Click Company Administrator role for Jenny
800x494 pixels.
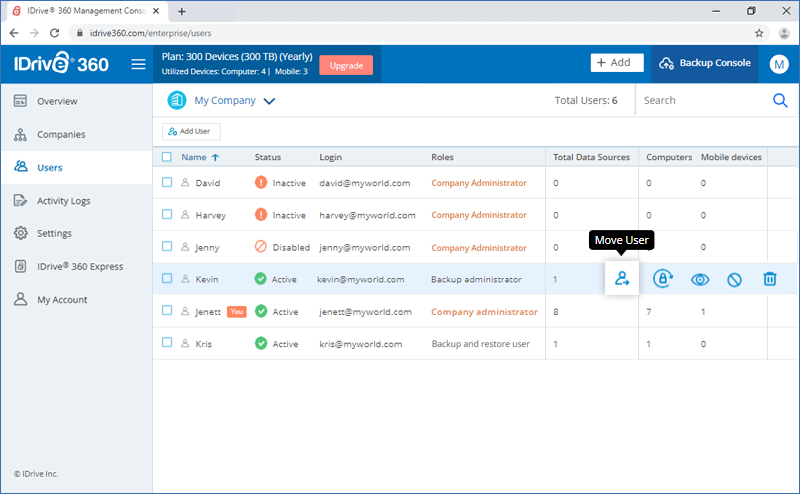[x=479, y=248]
